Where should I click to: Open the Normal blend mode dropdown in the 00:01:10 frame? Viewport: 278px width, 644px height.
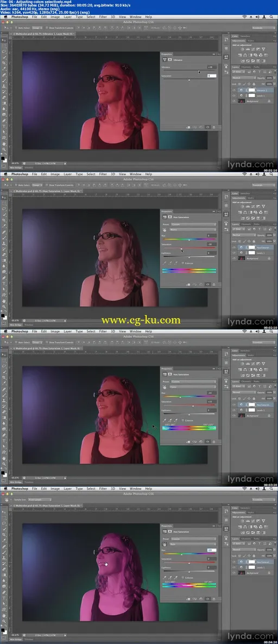[x=244, y=78]
